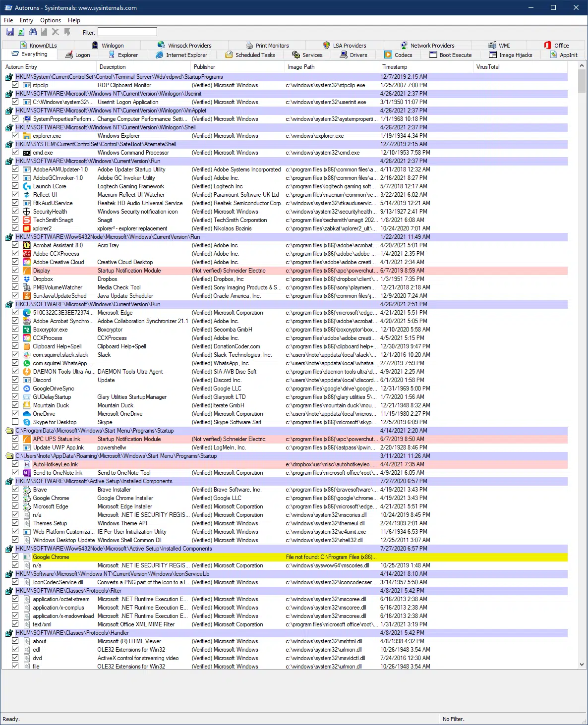The image size is (588, 725).
Task: Click the Adobe Creative Cloud icon
Action: tap(27, 262)
